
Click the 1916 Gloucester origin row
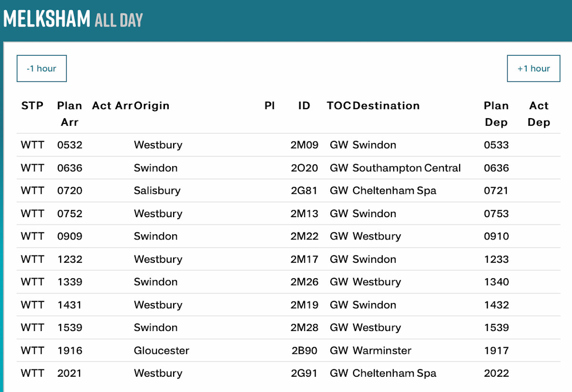pos(161,351)
